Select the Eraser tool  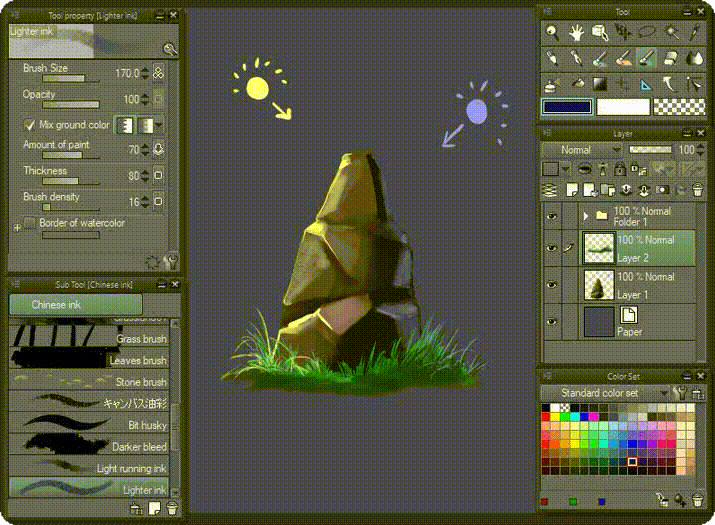tap(671, 58)
